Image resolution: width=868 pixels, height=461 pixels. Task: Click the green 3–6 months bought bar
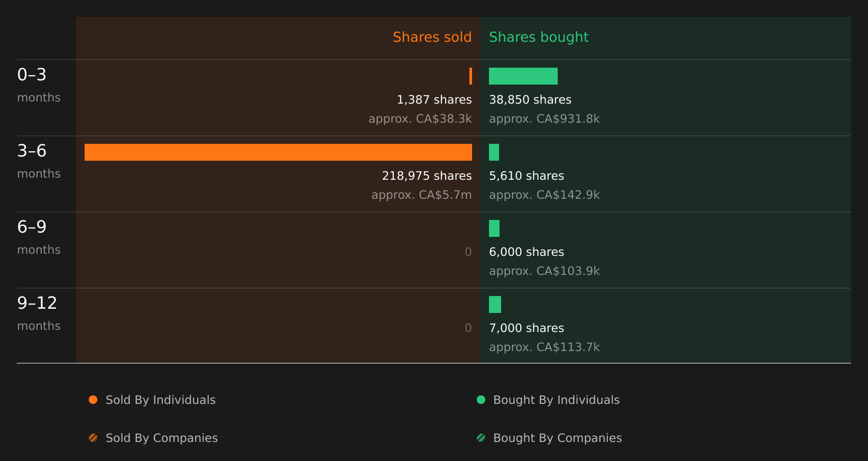(x=494, y=152)
